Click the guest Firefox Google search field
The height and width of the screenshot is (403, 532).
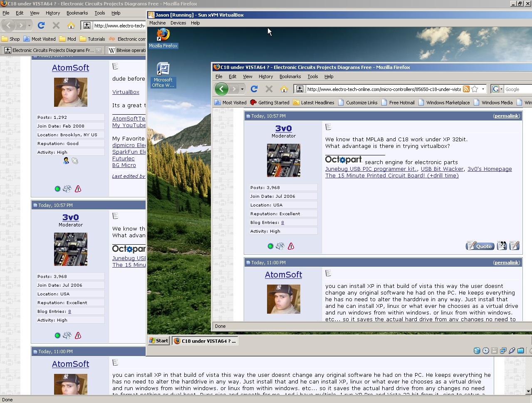coord(518,89)
